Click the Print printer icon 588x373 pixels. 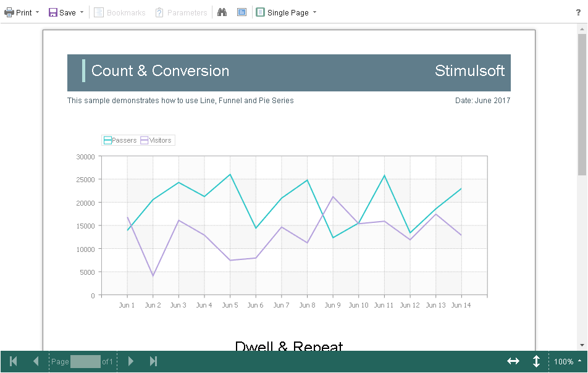pyautogui.click(x=9, y=12)
